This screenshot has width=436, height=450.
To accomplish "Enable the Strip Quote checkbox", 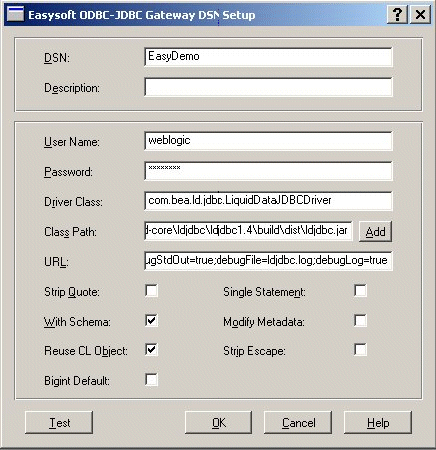I will click(152, 291).
